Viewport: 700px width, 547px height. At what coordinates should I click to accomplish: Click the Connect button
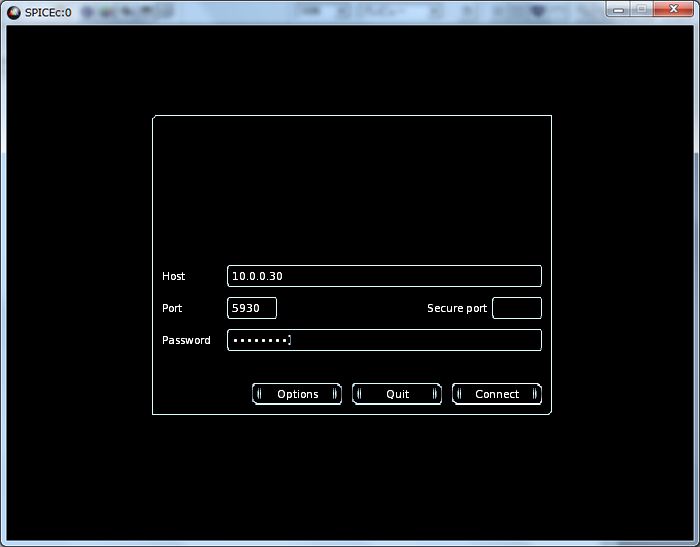(x=497, y=394)
